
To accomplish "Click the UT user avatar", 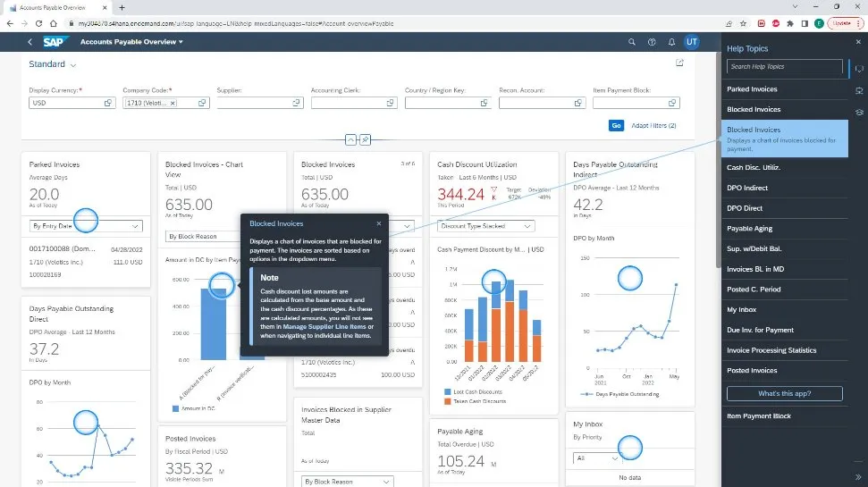I will (x=692, y=42).
